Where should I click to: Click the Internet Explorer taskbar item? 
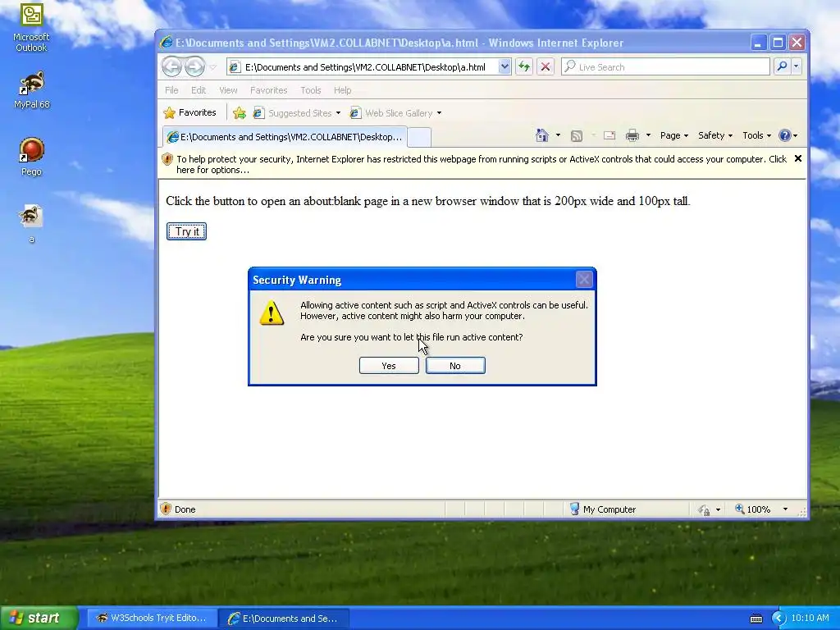284,619
